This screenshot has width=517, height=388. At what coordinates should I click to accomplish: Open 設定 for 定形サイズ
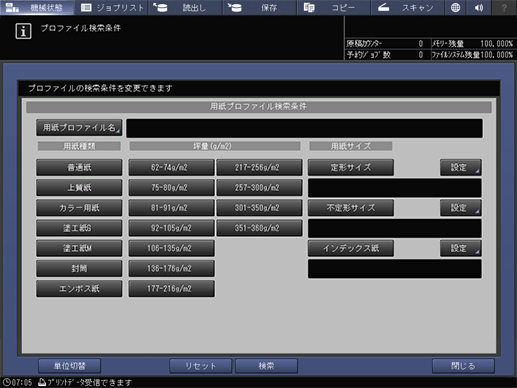(x=461, y=167)
